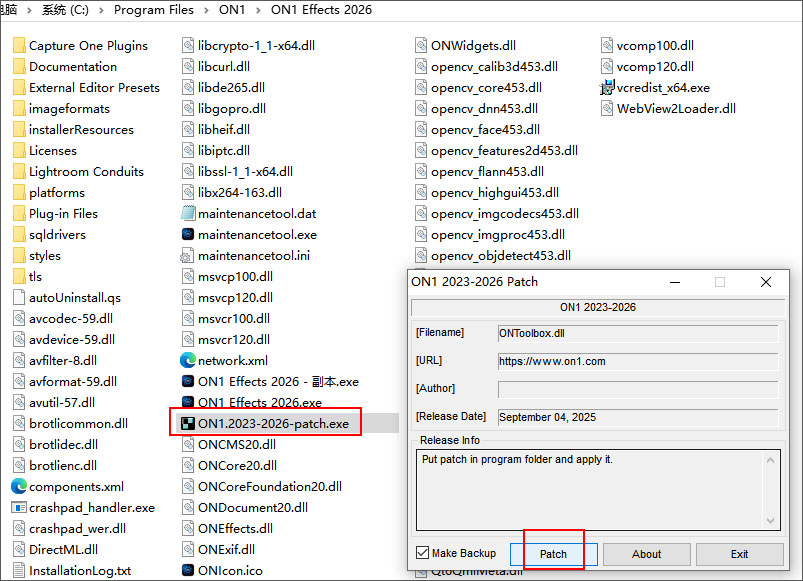Select the External Editor Presets folder icon
Viewport: 803px width, 581px height.
pos(19,88)
